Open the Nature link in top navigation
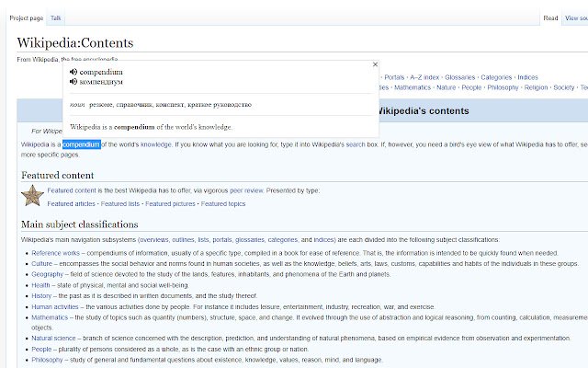Screen dimensions: 588x368 [447, 87]
